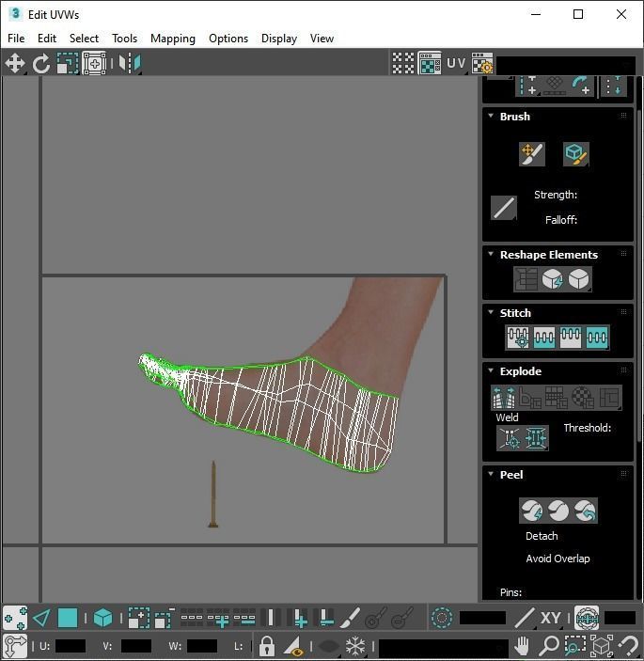Image resolution: width=644 pixels, height=661 pixels.
Task: Open the Edit menu
Action: tap(47, 39)
